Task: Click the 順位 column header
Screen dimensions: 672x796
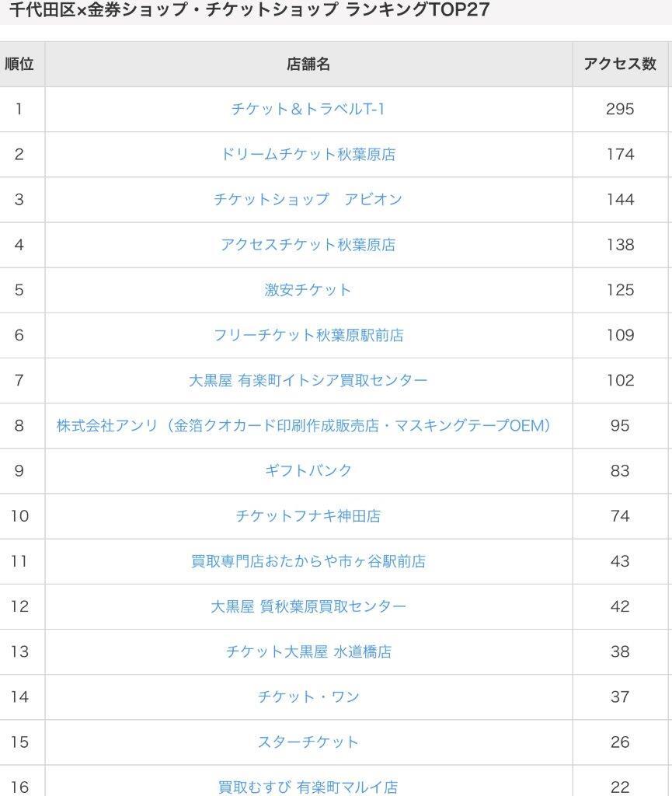Action: pos(19,64)
